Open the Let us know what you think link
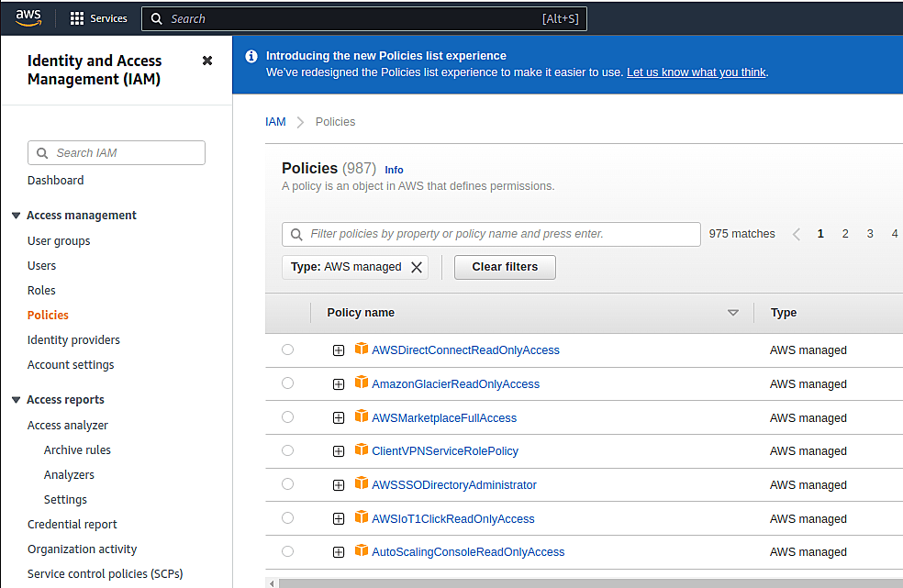The height and width of the screenshot is (588, 903). click(696, 72)
